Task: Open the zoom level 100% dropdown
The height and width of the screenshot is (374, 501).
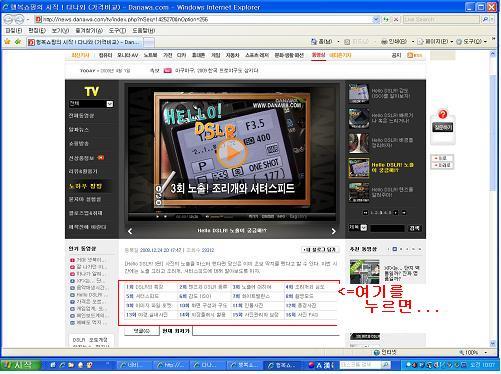Action: point(485,352)
